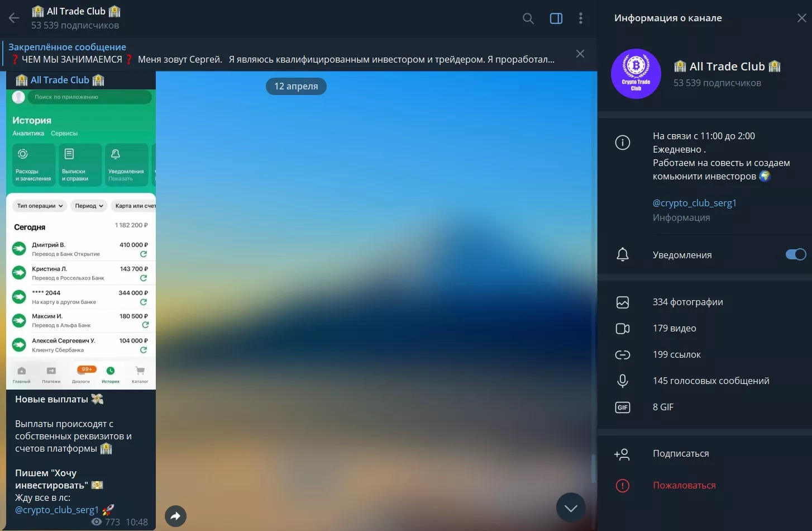Viewport: 812px width, 531px height.
Task: Click the large blurred media preview
Action: tap(376, 301)
